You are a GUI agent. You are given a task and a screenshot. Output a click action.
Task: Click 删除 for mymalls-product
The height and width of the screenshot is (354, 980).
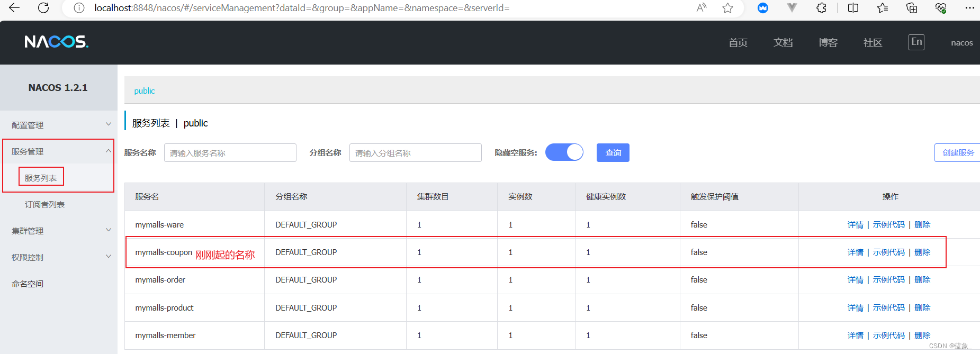(x=922, y=308)
